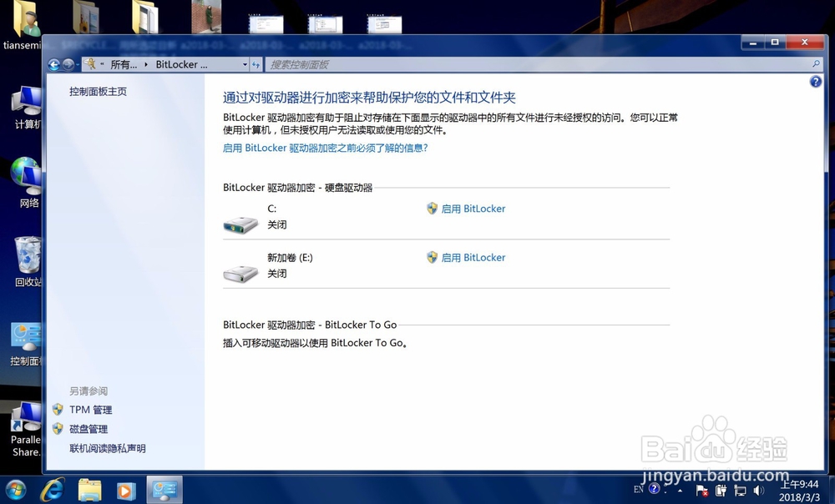The image size is (835, 504).
Task: Open the taskbar clock showing 9:44
Action: tap(799, 490)
